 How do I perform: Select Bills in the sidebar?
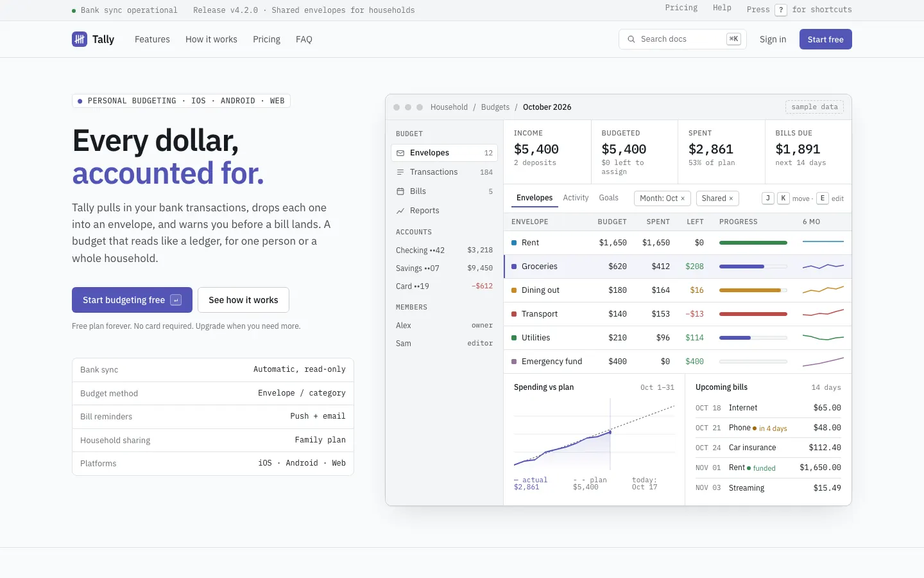444,191
